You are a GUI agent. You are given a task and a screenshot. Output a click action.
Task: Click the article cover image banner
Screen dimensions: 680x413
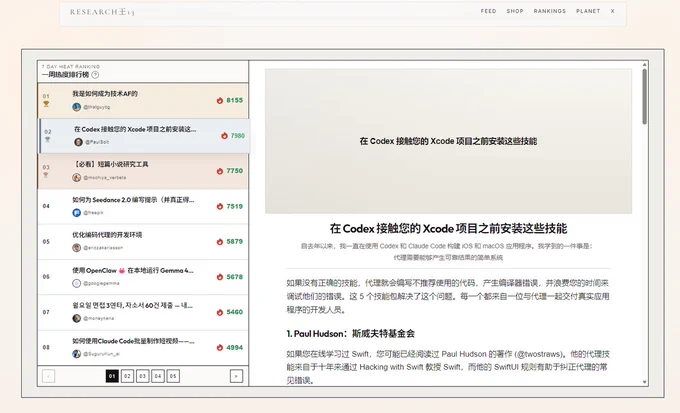coord(448,141)
